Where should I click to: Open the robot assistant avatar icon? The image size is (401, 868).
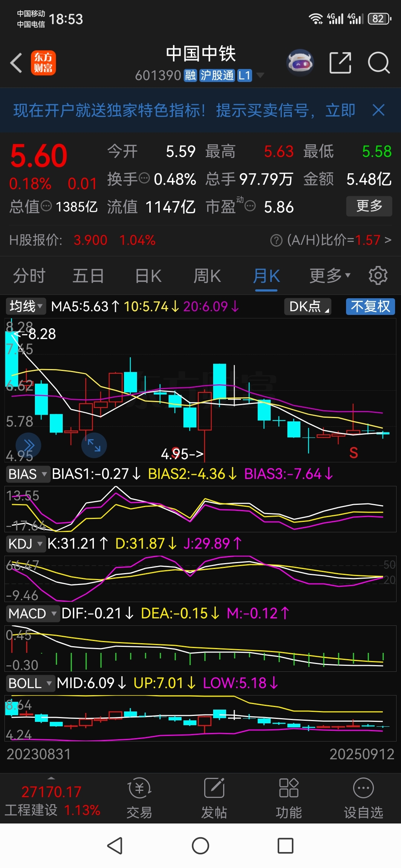click(300, 63)
